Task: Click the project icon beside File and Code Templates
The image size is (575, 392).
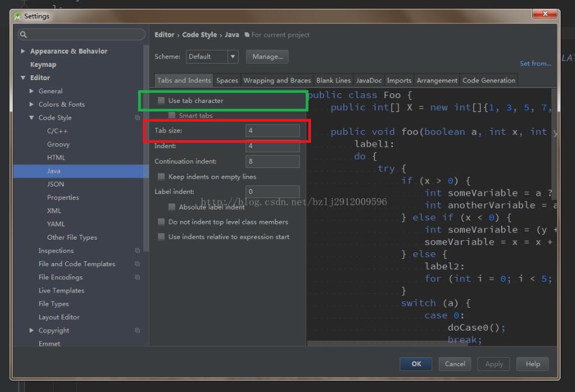Action: pyautogui.click(x=139, y=264)
